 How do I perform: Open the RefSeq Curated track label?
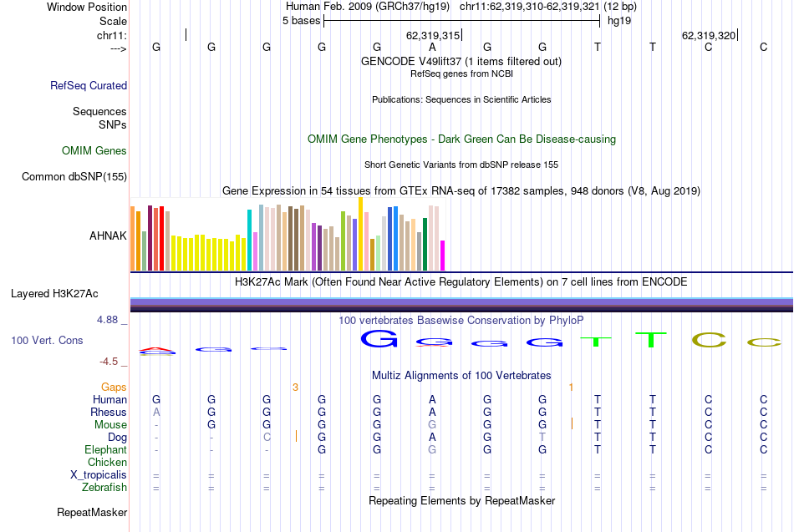point(89,85)
